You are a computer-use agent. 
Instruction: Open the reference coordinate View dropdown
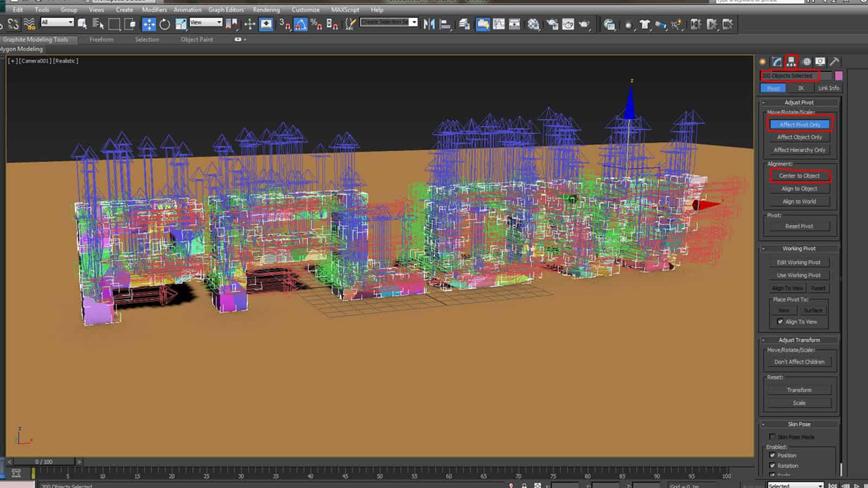(206, 22)
